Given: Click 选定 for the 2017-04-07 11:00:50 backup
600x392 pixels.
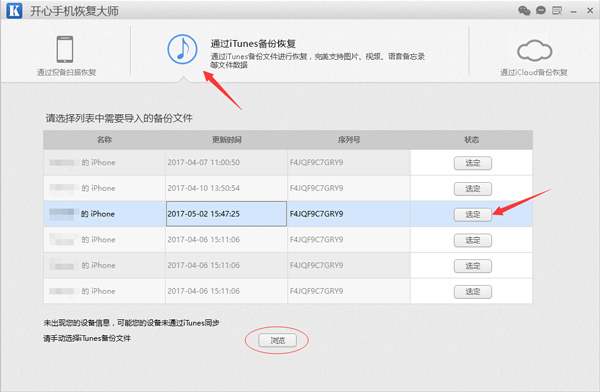Looking at the screenshot, I should tap(473, 163).
